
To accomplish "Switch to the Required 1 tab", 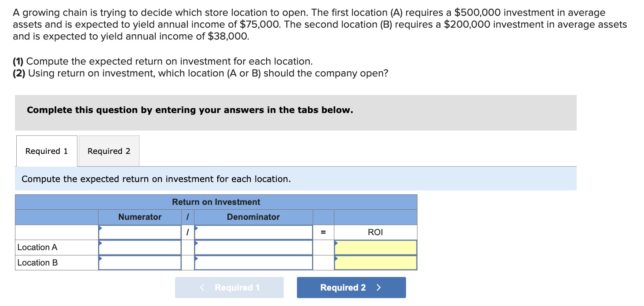I will [x=46, y=151].
